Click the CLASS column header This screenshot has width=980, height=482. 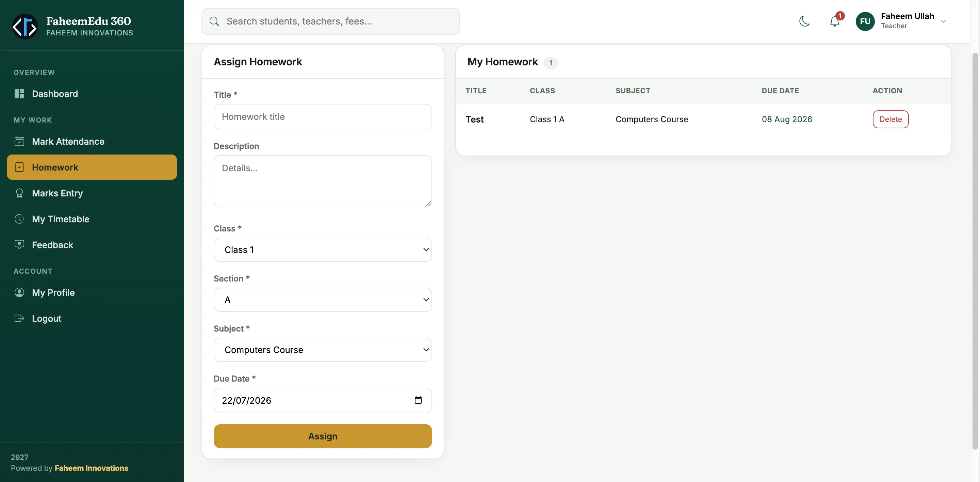pos(542,91)
